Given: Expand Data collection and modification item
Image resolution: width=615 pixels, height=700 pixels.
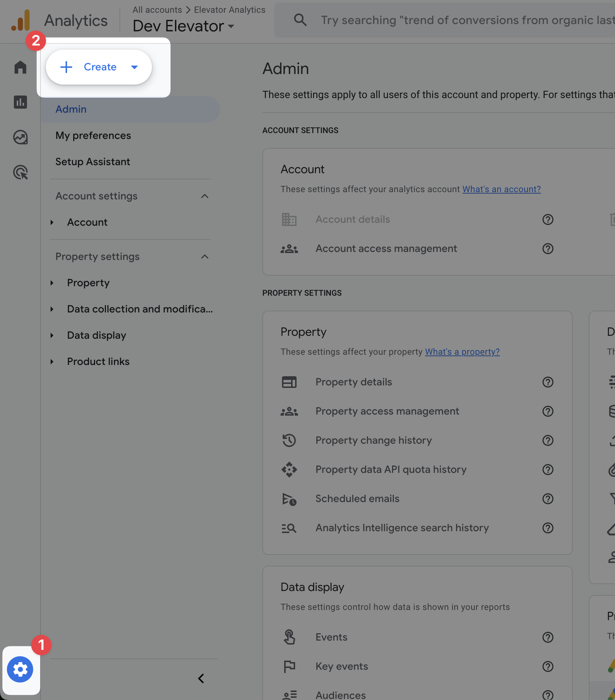Looking at the screenshot, I should pyautogui.click(x=52, y=309).
